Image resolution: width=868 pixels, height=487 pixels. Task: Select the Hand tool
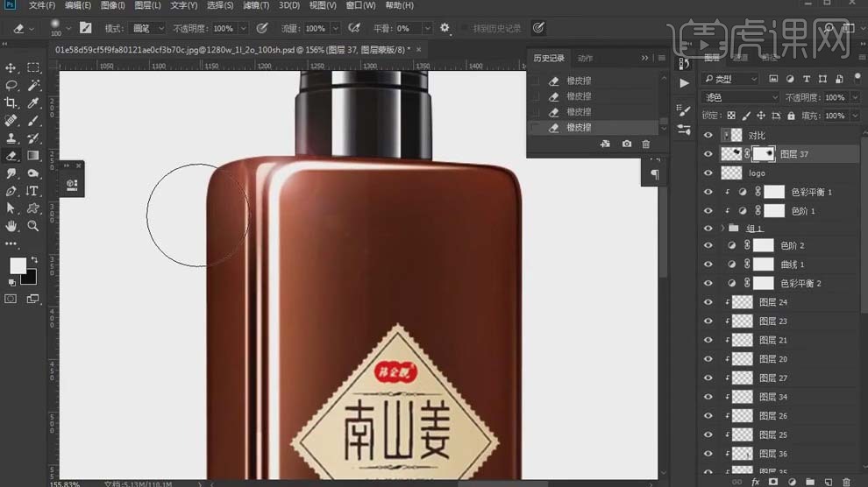click(11, 226)
